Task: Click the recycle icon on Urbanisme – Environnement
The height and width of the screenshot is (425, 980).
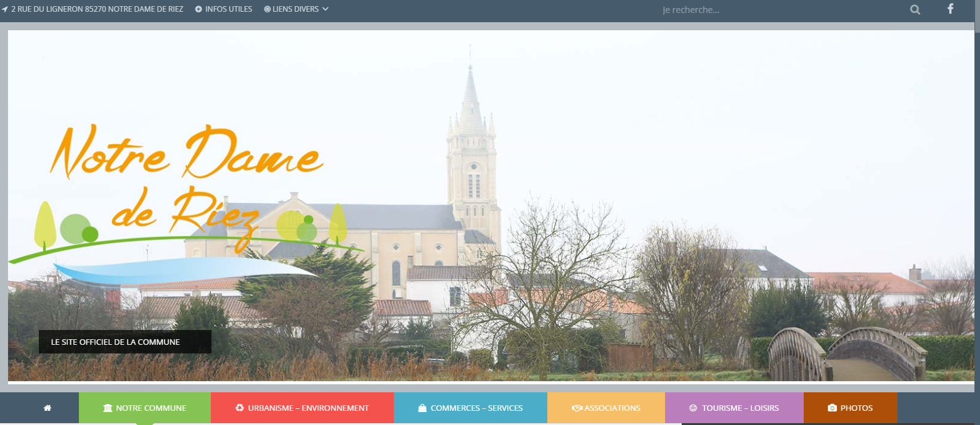Action: tap(240, 408)
